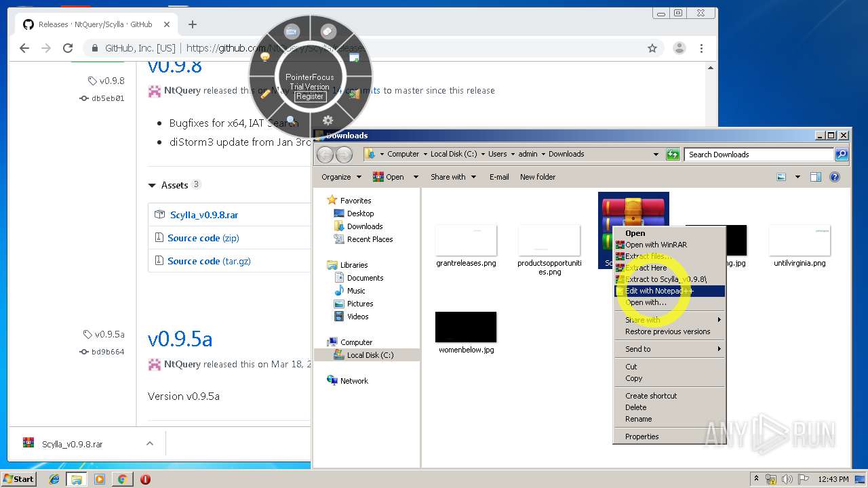Create a New folder from toolbar
The width and height of the screenshot is (868, 488).
tap(538, 177)
